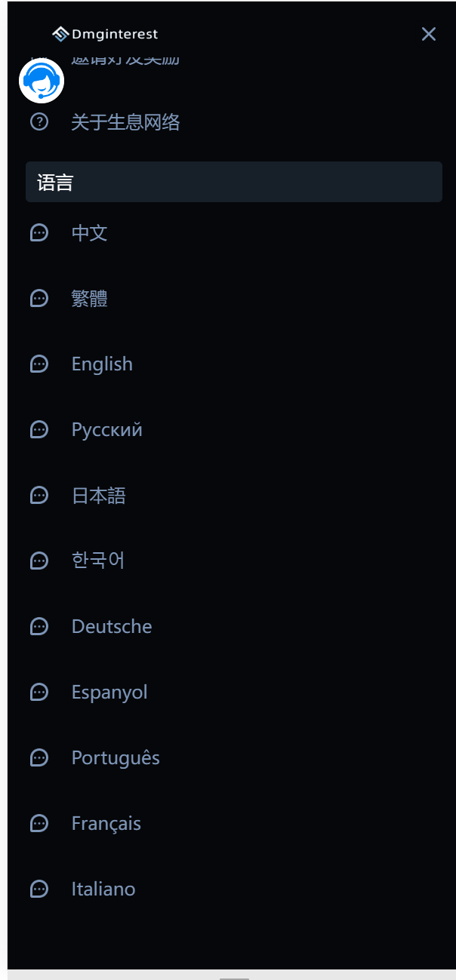Pick 中文 simplified Chinese language

point(90,232)
